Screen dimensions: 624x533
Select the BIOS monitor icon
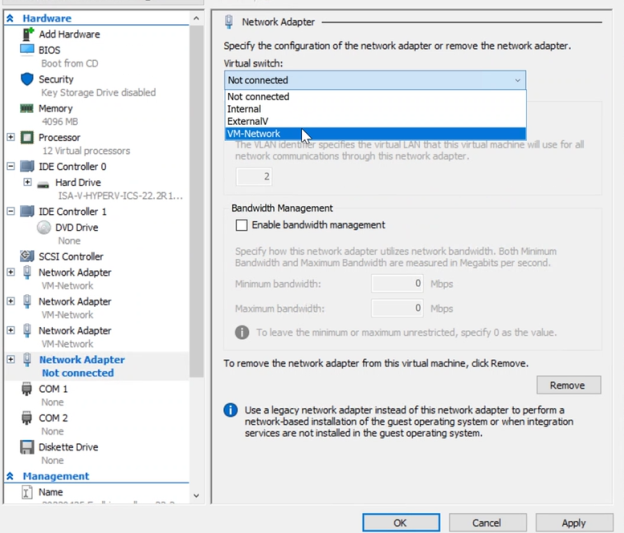point(27,50)
